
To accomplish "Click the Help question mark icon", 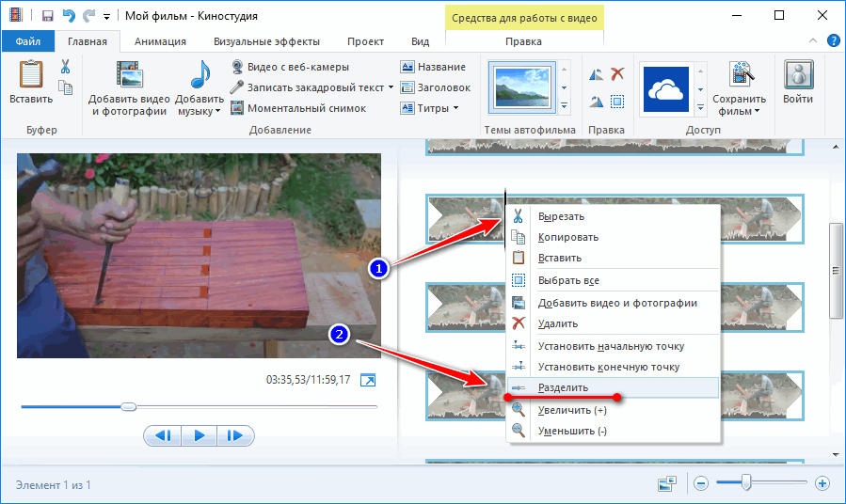I will [x=834, y=41].
